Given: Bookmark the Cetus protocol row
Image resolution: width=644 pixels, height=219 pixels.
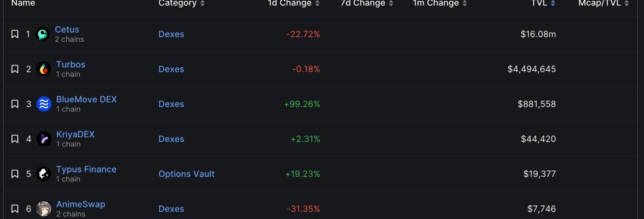Looking at the screenshot, I should click(14, 34).
